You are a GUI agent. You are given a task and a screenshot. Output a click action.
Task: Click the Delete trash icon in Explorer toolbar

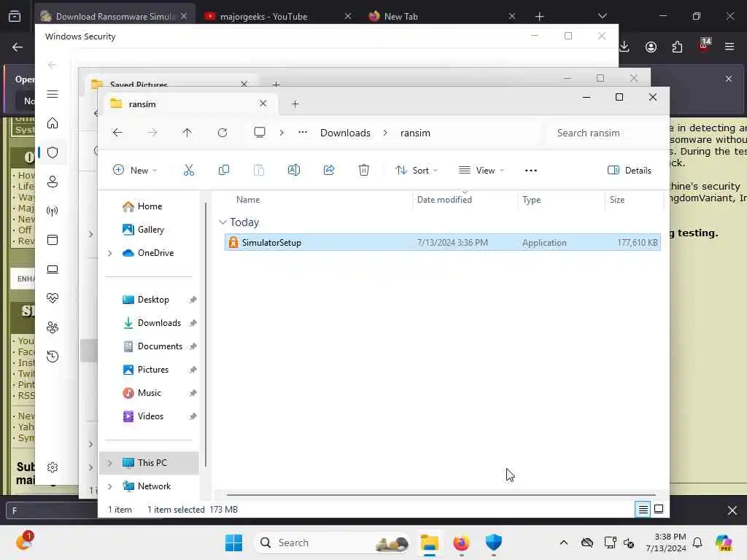(364, 170)
